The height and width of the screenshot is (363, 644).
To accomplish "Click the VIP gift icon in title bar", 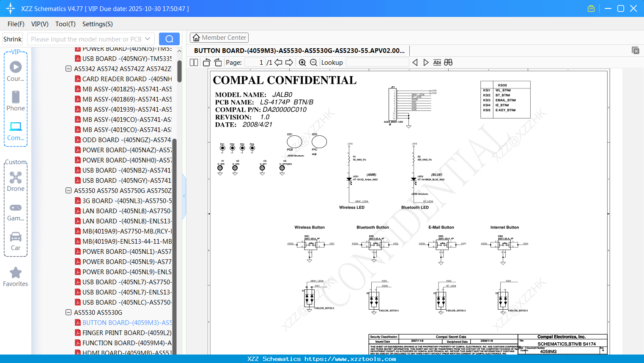I will pyautogui.click(x=591, y=8).
